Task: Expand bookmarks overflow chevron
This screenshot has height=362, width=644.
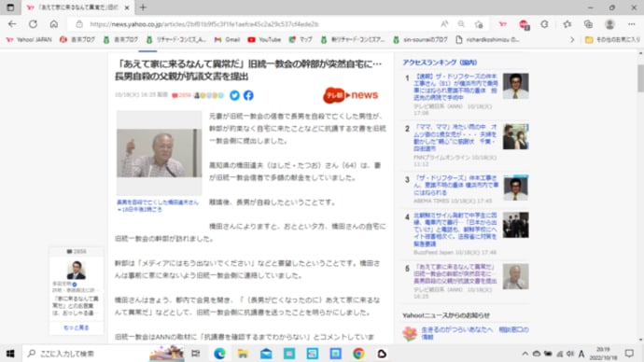Action: click(x=572, y=39)
